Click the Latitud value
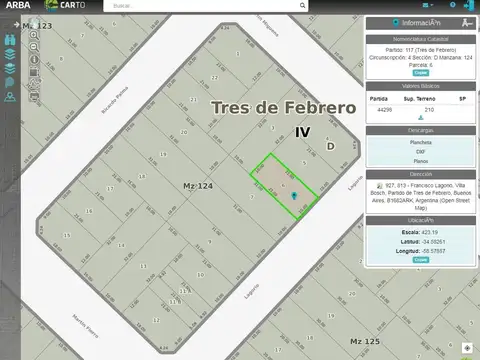480x360 pixels. coord(433,242)
